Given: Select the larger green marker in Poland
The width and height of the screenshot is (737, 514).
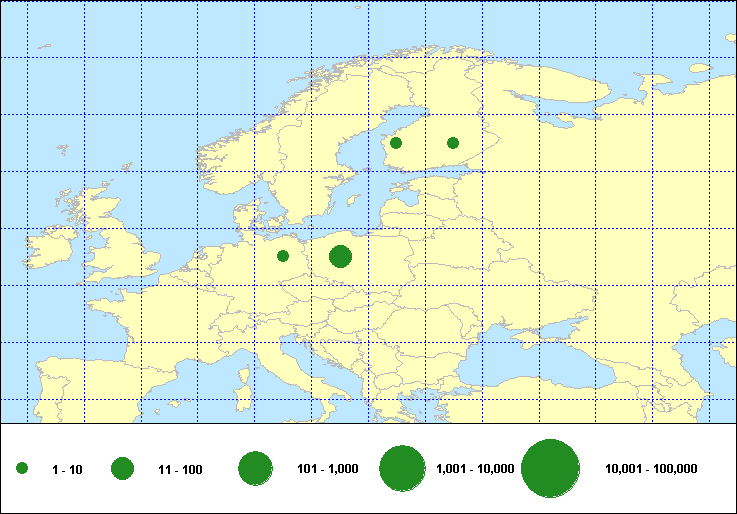Looking at the screenshot, I should click(x=340, y=257).
